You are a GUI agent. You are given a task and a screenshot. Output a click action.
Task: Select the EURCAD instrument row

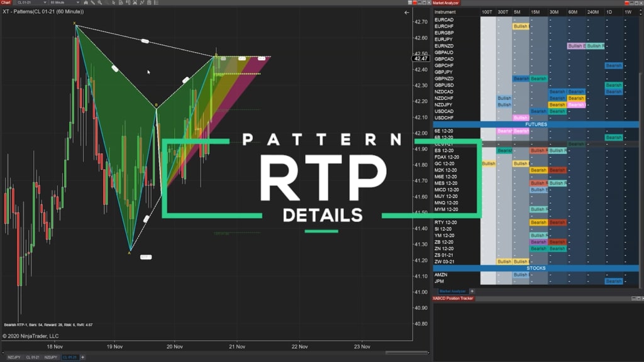(536, 19)
